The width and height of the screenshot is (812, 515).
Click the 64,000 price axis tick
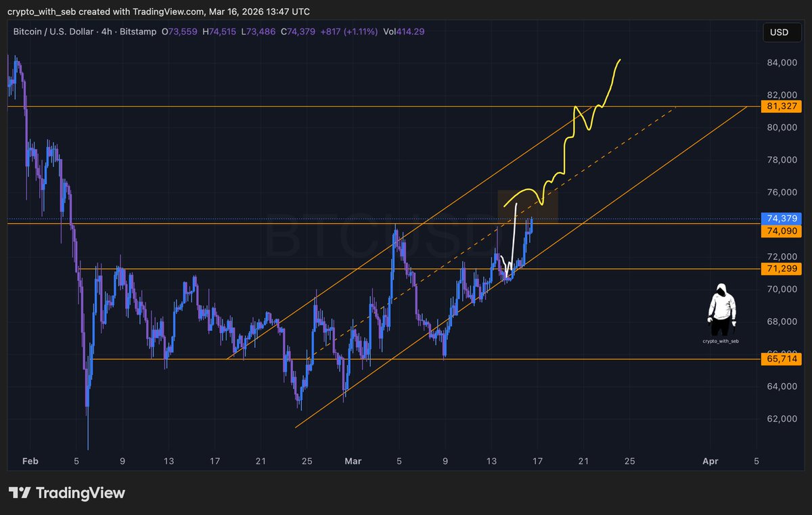point(782,386)
